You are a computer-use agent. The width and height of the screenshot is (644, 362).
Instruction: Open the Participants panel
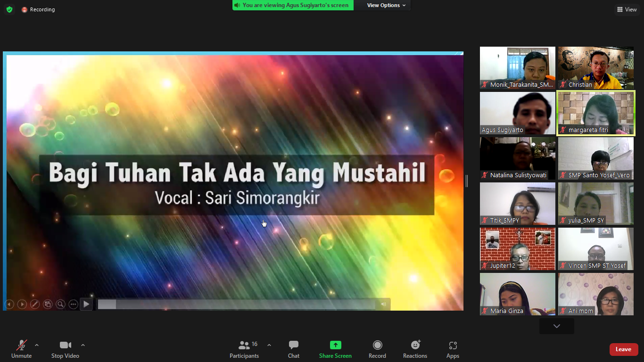point(244,349)
